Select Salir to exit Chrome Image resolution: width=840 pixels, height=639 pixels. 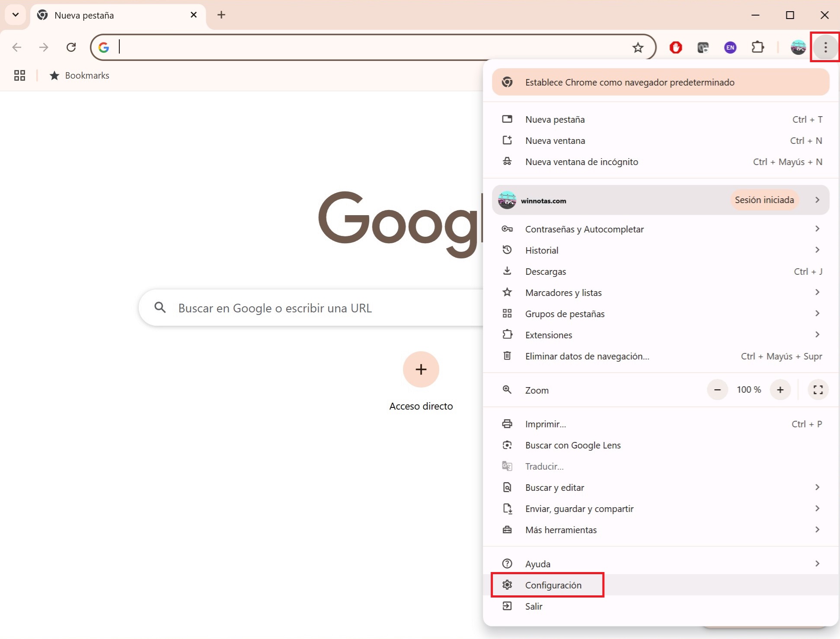tap(661, 606)
